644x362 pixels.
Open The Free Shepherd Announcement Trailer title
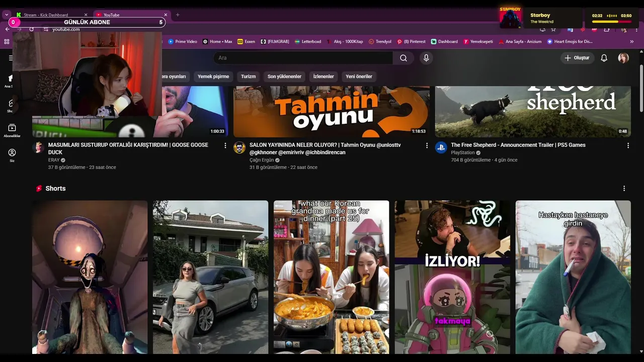518,145
